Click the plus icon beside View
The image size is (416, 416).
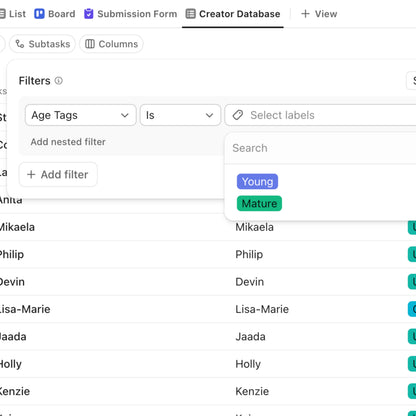305,14
